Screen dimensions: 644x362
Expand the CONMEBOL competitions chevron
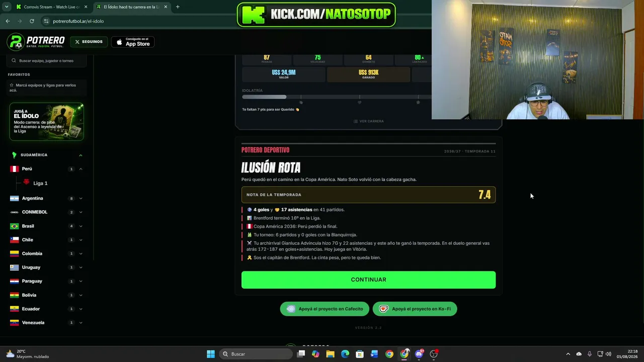(x=80, y=212)
